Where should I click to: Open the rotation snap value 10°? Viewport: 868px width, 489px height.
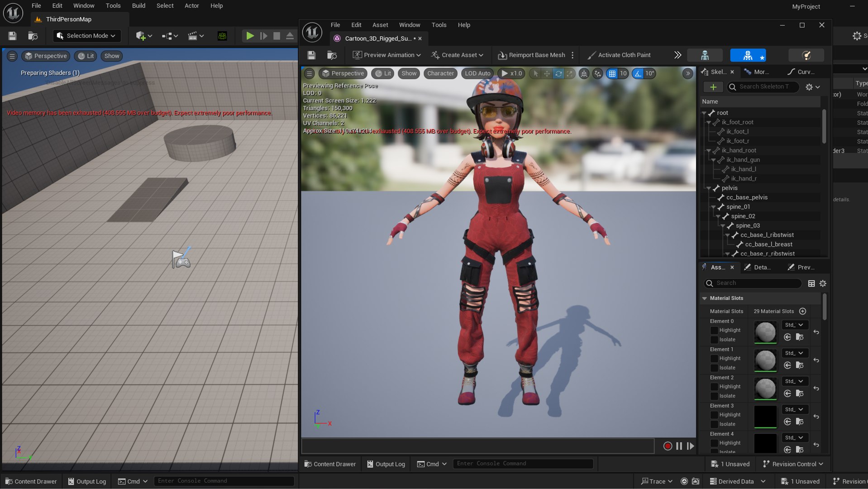coord(650,73)
